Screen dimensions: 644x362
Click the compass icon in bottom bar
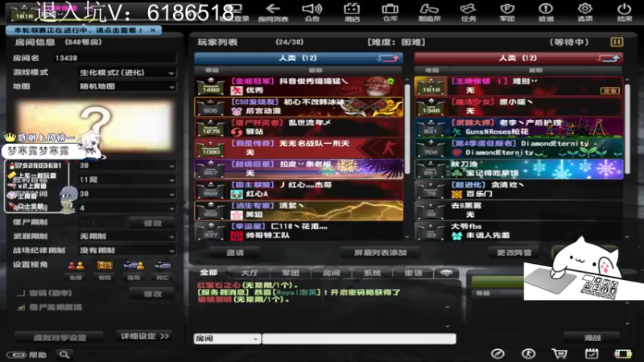point(497,354)
